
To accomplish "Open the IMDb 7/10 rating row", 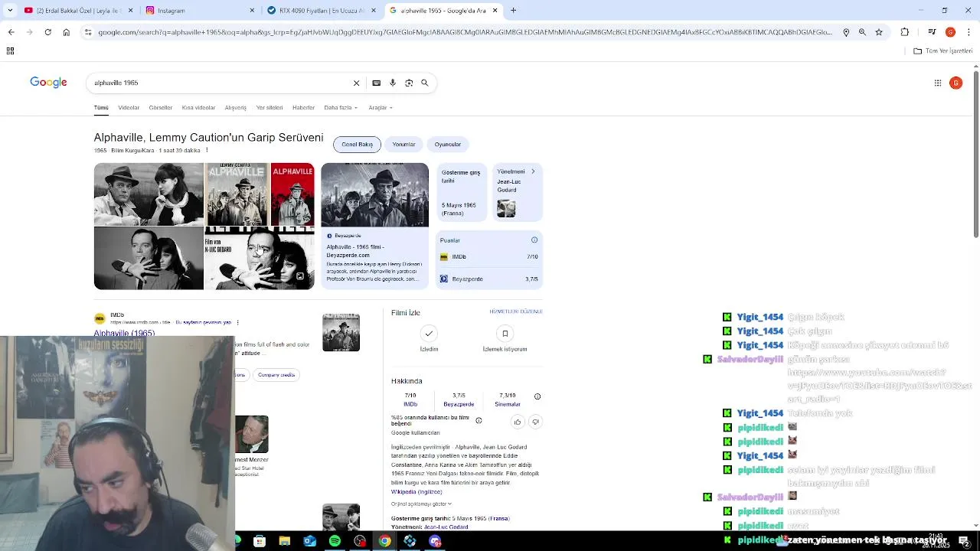I will [x=488, y=257].
